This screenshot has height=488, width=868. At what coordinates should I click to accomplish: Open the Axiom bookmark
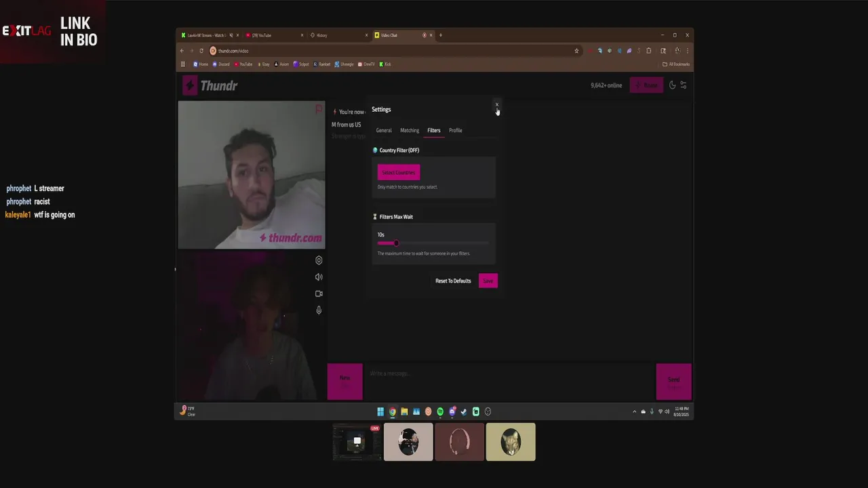pyautogui.click(x=281, y=64)
